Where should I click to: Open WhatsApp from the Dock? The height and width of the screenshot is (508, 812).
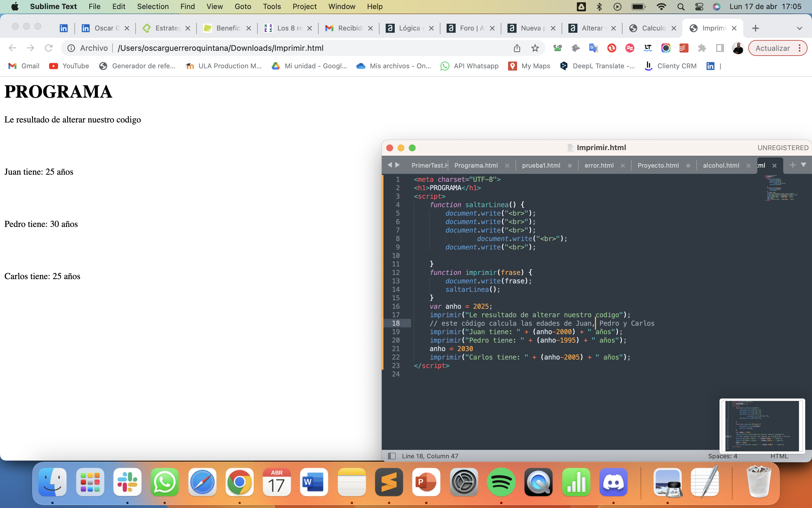[164, 482]
